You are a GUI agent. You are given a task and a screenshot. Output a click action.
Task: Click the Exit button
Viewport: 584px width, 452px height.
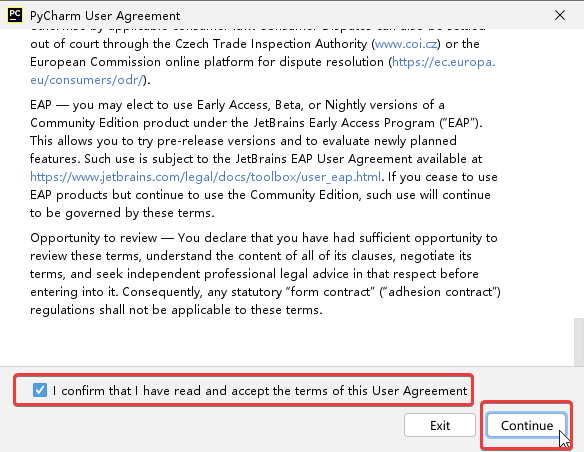tap(440, 425)
